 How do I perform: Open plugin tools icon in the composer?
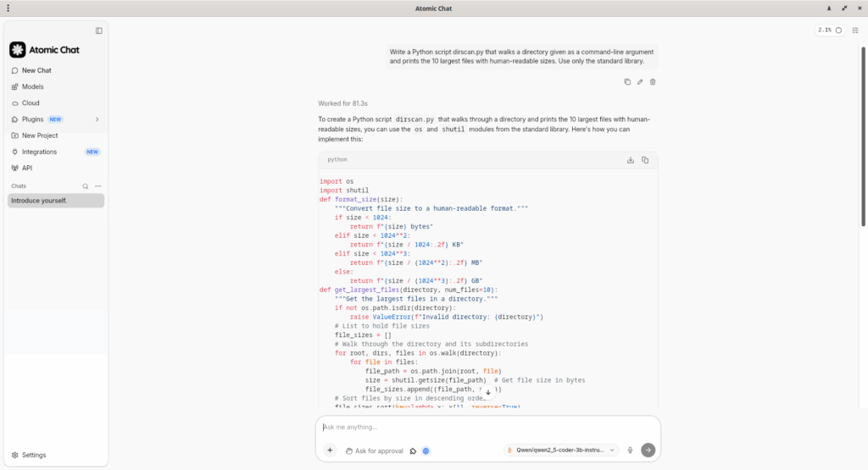[413, 451]
